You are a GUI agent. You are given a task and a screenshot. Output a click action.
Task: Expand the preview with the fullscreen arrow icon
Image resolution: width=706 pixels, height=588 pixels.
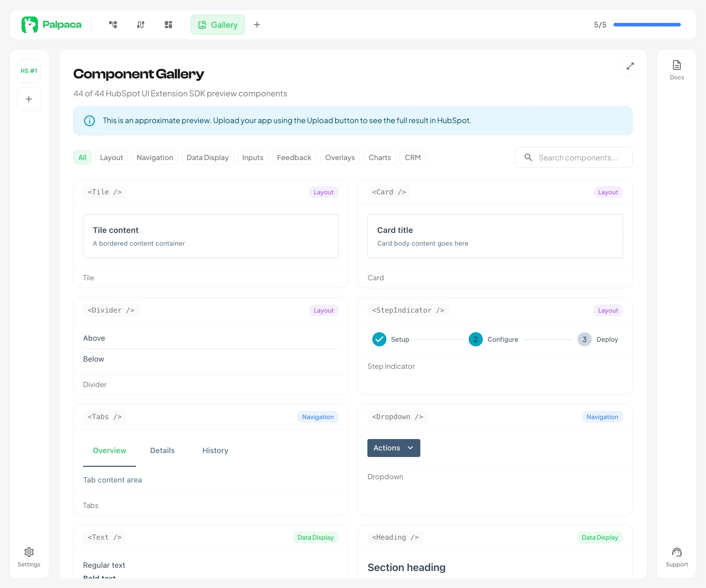[x=630, y=66]
